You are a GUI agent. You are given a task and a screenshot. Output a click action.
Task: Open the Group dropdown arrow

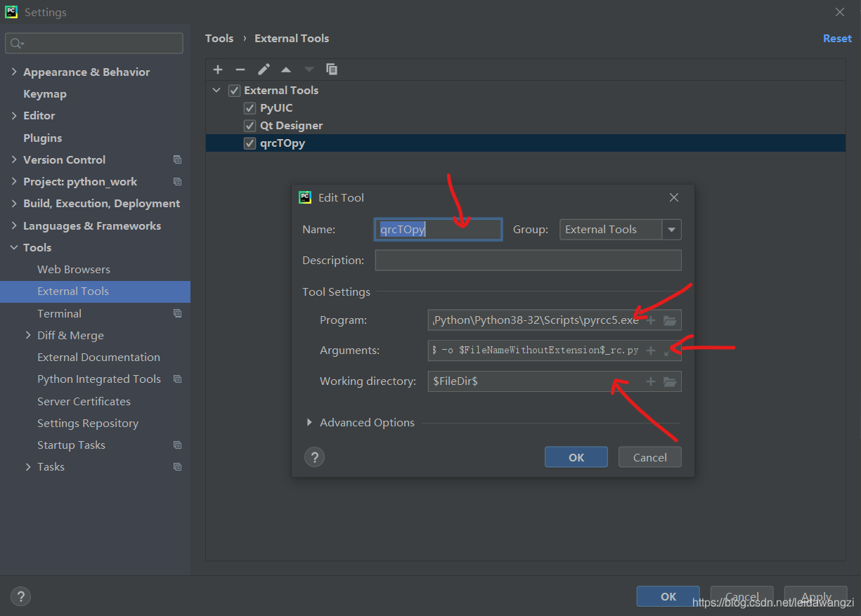pyautogui.click(x=671, y=230)
